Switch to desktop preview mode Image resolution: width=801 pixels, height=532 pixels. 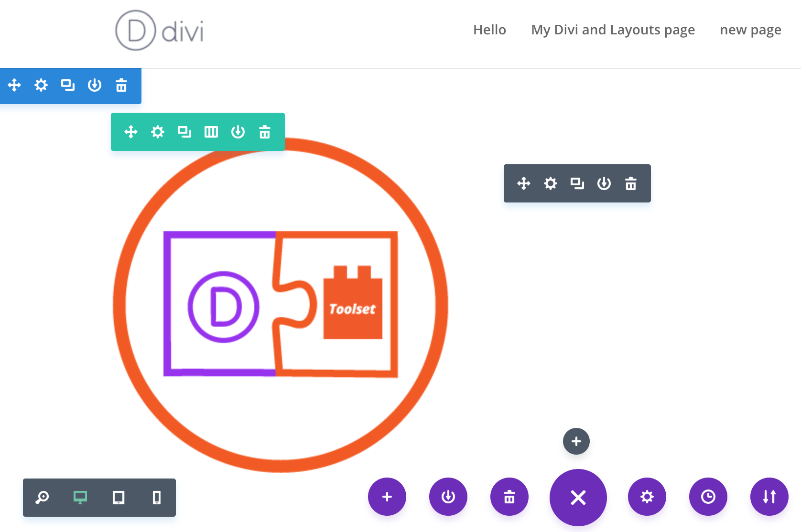coord(80,498)
